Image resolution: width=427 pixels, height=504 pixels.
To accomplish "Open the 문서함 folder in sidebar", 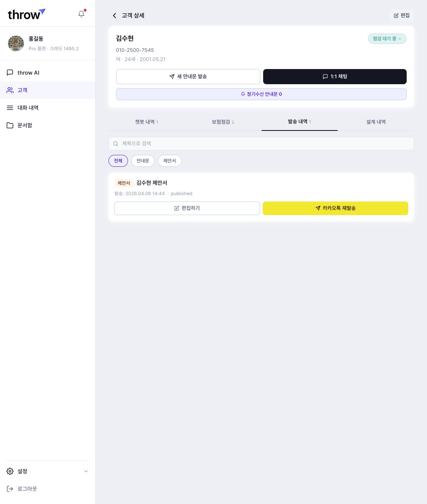I will [25, 125].
